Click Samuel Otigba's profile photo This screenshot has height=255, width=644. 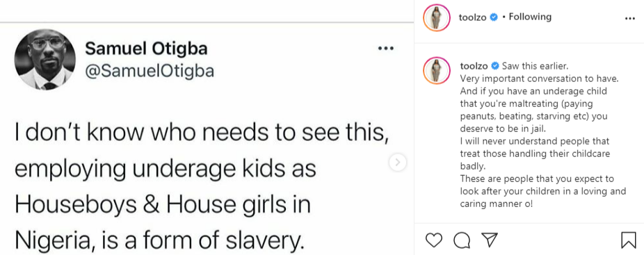click(45, 60)
